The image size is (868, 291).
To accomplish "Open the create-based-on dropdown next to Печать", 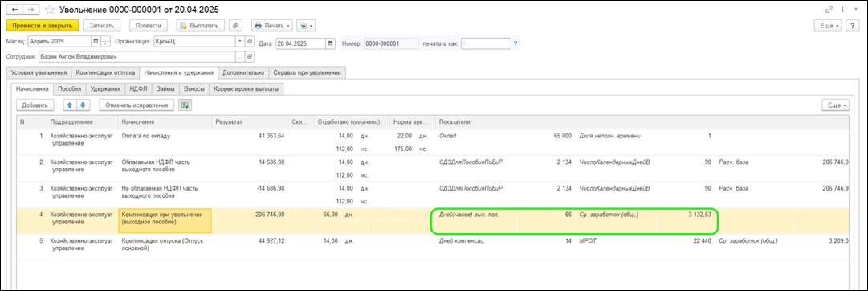I will (306, 26).
